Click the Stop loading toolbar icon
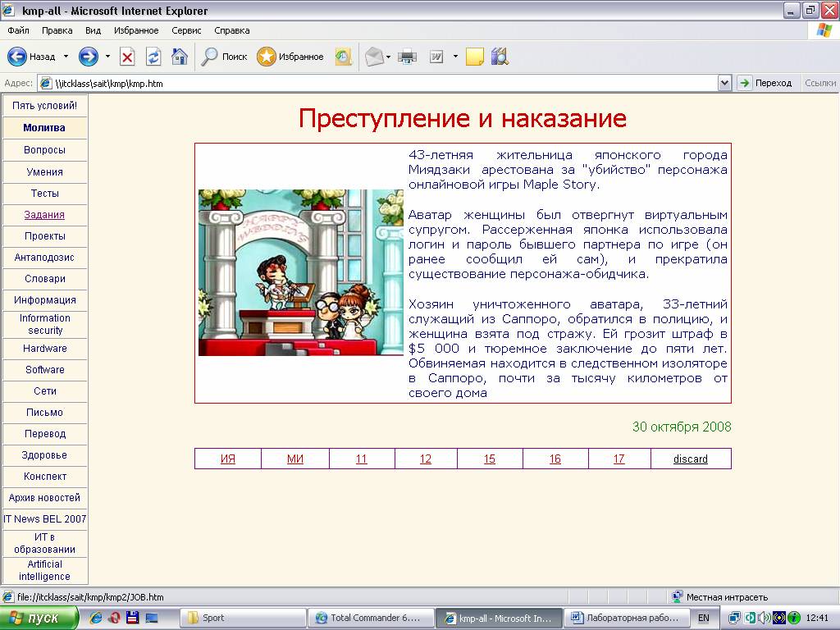The height and width of the screenshot is (630, 840). pos(127,57)
